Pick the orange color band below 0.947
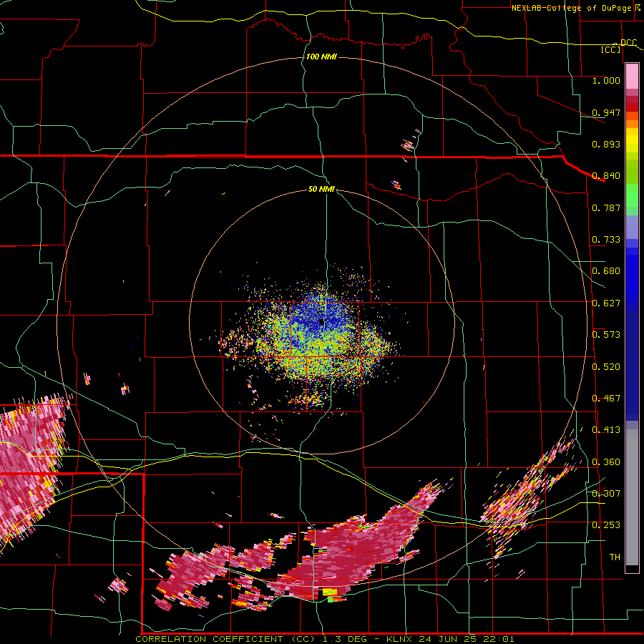This screenshot has width=644, height=644. (x=632, y=124)
